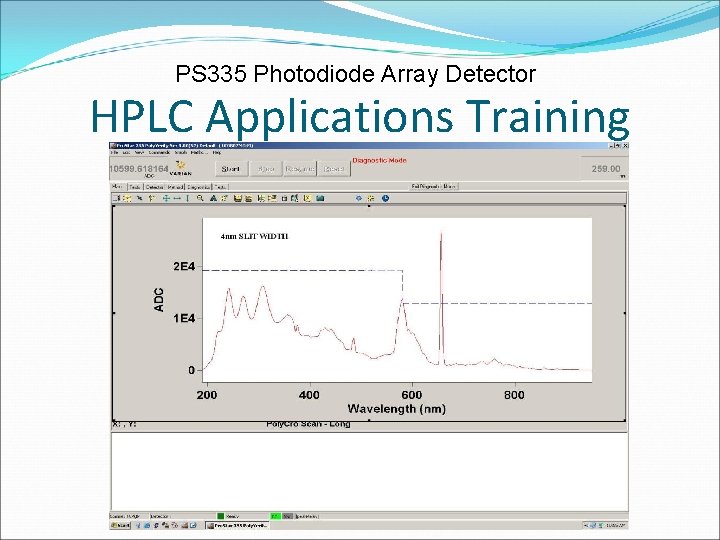
Task: Click the Wavelength (nm) axis title
Action: (397, 409)
